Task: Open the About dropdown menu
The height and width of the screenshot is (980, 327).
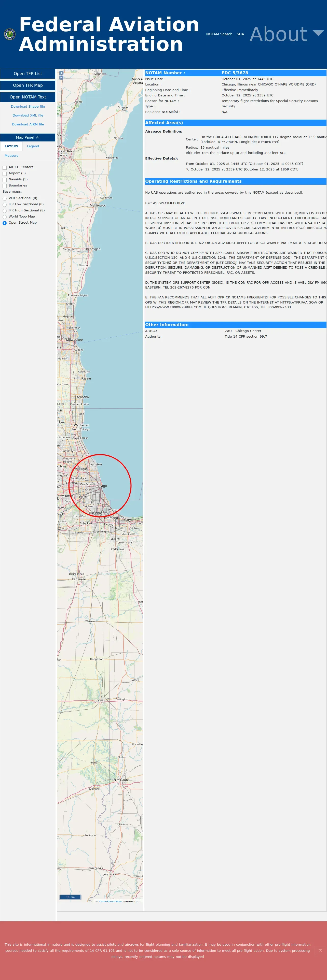Action: tap(287, 34)
